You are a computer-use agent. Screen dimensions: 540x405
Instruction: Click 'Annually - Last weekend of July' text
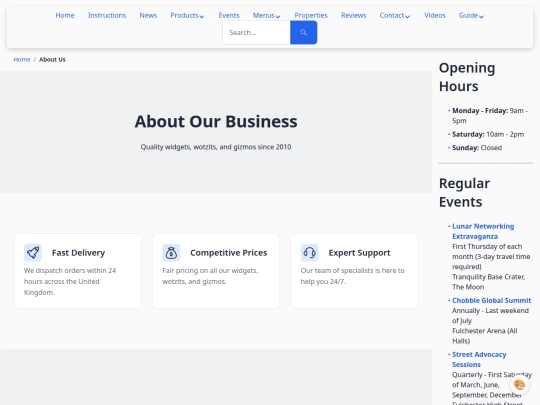pyautogui.click(x=490, y=316)
